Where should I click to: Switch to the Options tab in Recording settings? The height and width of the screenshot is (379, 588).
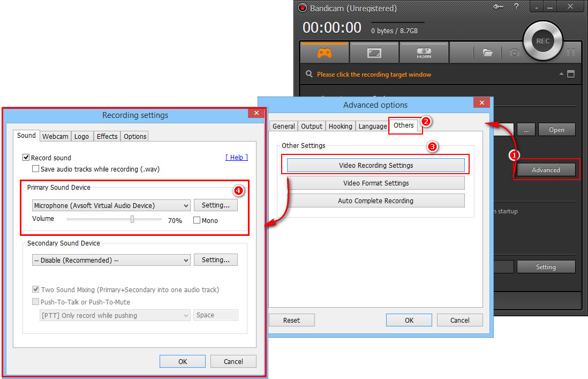(135, 136)
